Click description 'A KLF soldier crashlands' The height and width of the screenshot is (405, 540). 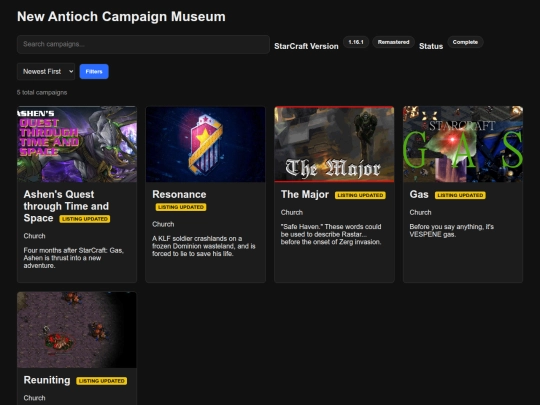pyautogui.click(x=204, y=246)
